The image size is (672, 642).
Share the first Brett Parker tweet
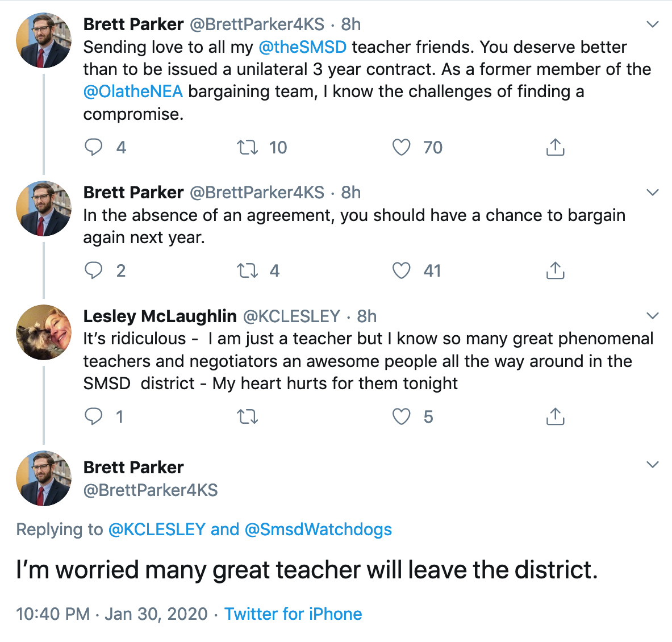point(555,148)
